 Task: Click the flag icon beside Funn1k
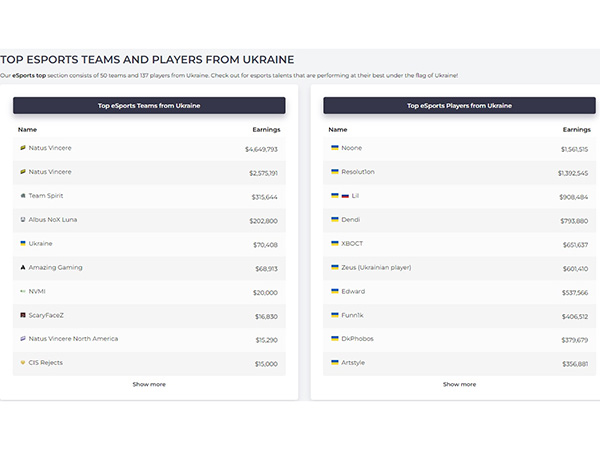(335, 315)
